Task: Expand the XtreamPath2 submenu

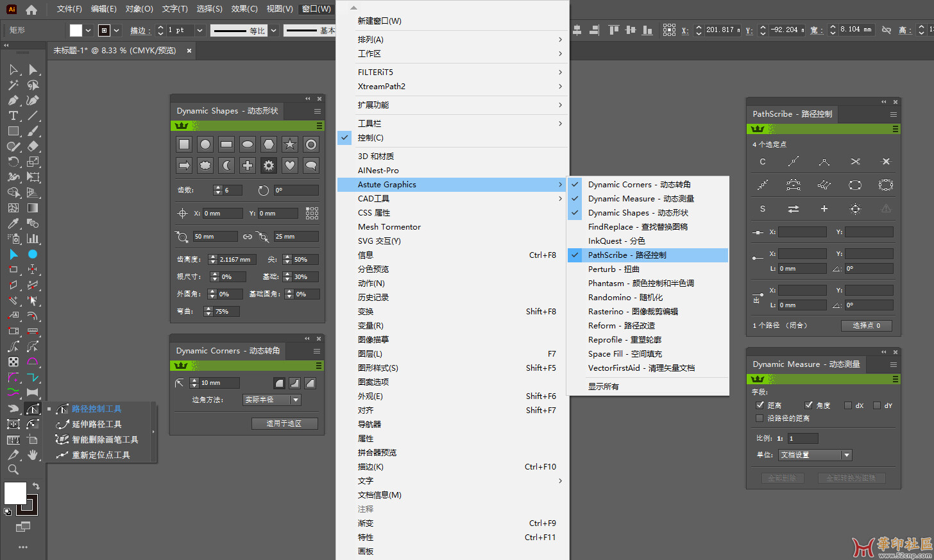Action: pyautogui.click(x=452, y=86)
